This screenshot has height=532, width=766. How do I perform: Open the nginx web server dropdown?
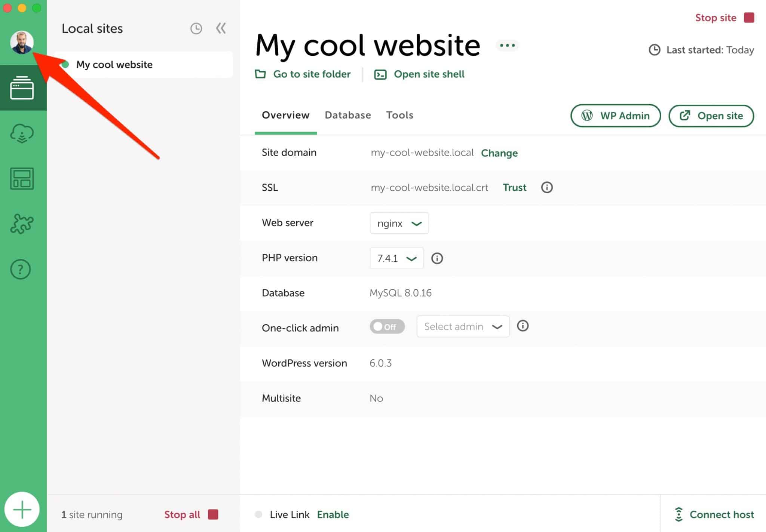(x=399, y=223)
